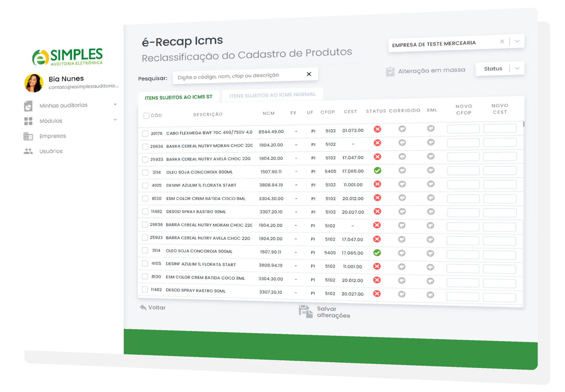Click the Empresas building icon
This screenshot has height=392, width=565.
click(28, 136)
